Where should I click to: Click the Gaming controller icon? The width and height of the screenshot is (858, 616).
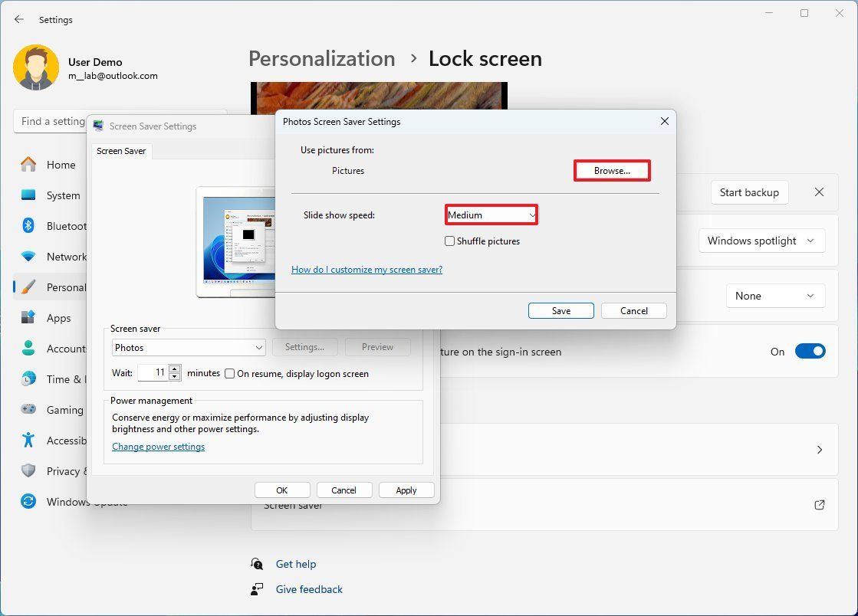pos(28,410)
